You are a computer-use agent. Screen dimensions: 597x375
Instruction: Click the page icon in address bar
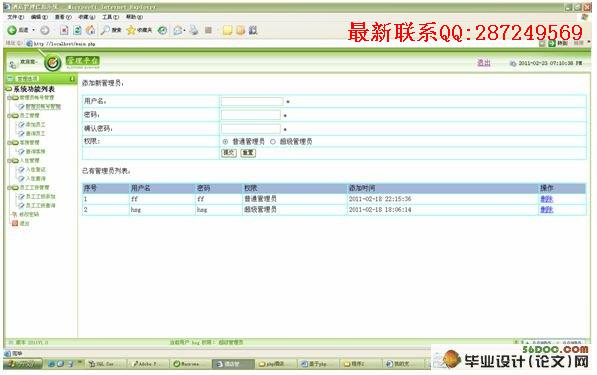pyautogui.click(x=29, y=43)
